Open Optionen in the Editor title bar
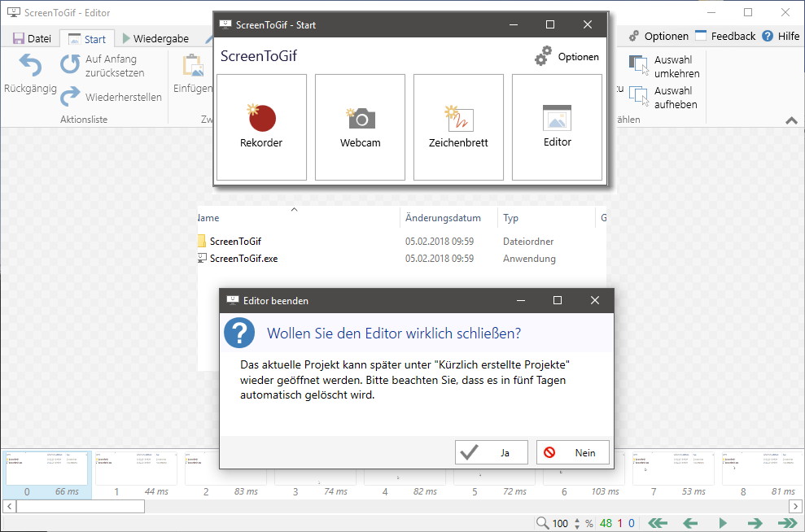 (x=658, y=36)
